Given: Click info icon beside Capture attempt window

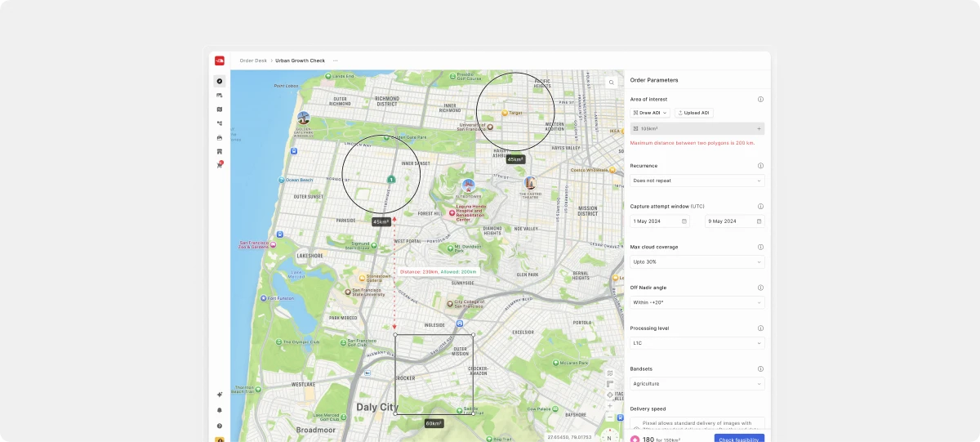Looking at the screenshot, I should 760,206.
